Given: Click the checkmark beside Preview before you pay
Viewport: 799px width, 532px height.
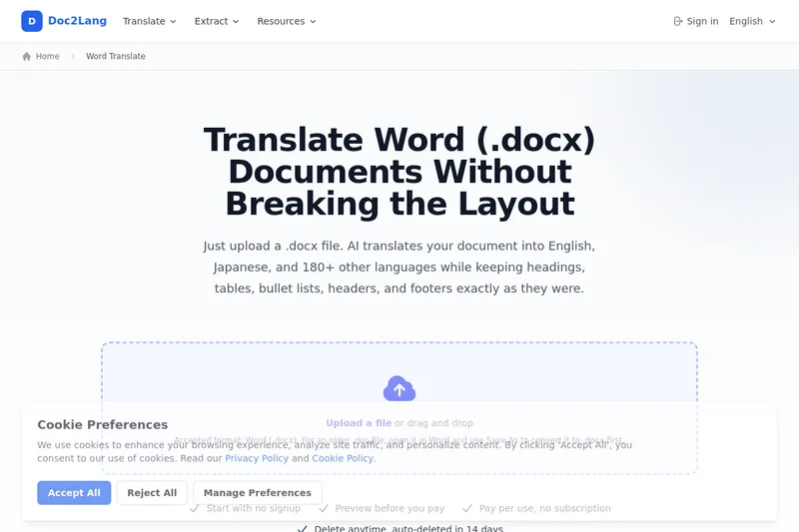Looking at the screenshot, I should tap(323, 508).
